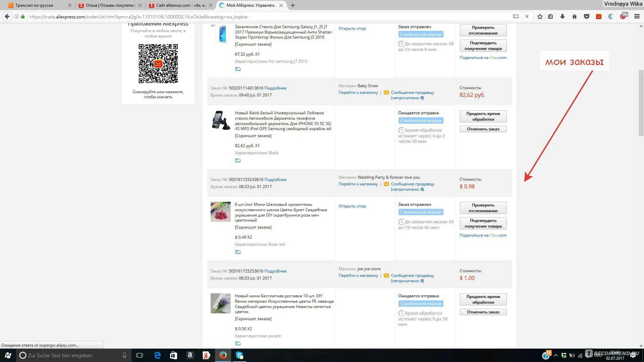Open the Firefox downloads arrow
The image size is (644, 362).
[x=562, y=17]
